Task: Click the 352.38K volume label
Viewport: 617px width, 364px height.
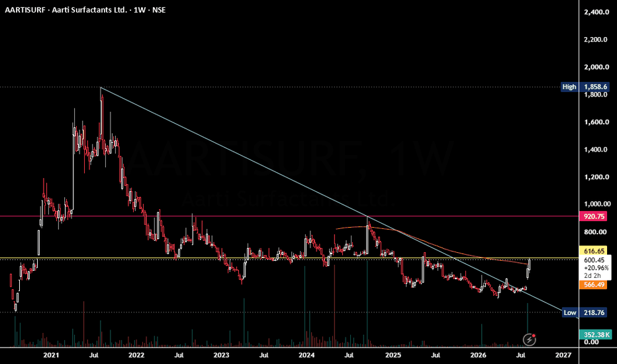Action: pos(596,335)
